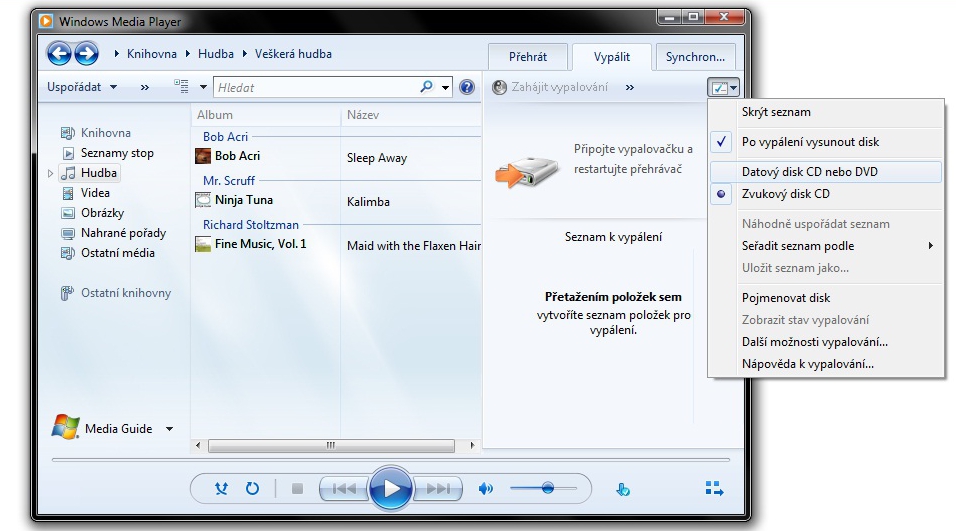Turn on repeat playback
Screen dimensions: 956x531
coord(252,488)
